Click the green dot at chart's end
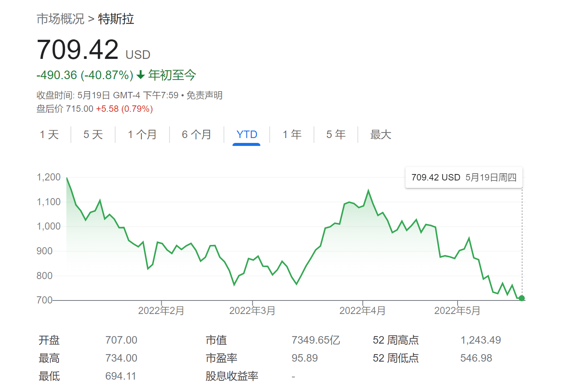The width and height of the screenshot is (563, 392). pos(522,298)
